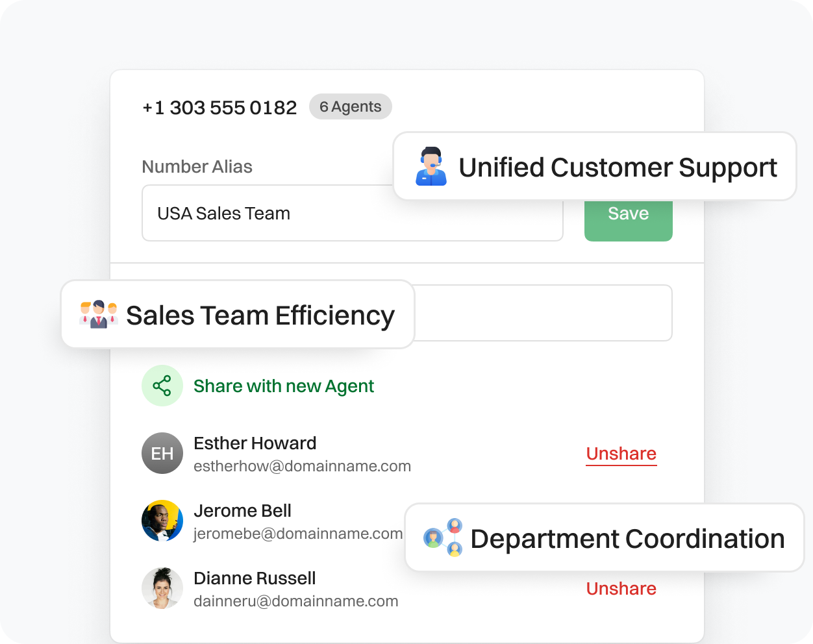This screenshot has height=644, width=813.
Task: Click the Share with new Agent link
Action: [283, 386]
